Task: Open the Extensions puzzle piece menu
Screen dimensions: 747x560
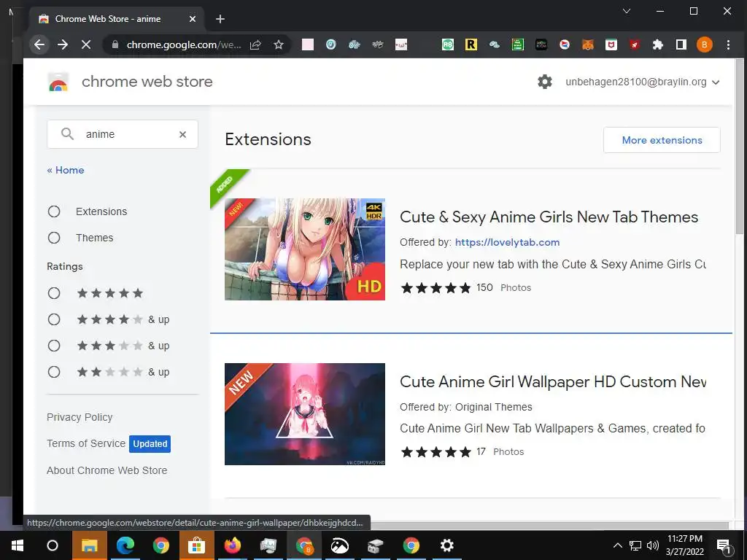Action: 658,44
